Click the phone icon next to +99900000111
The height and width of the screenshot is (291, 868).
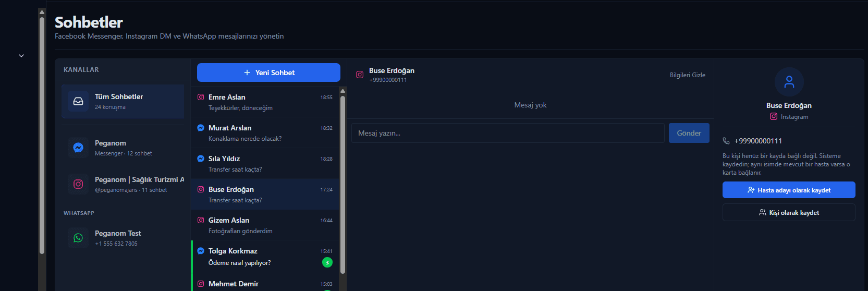point(726,141)
